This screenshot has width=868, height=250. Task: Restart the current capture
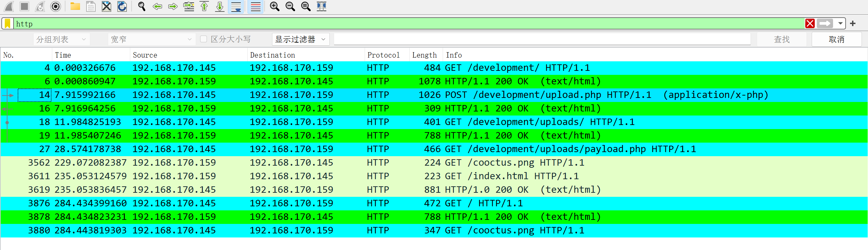tap(40, 6)
